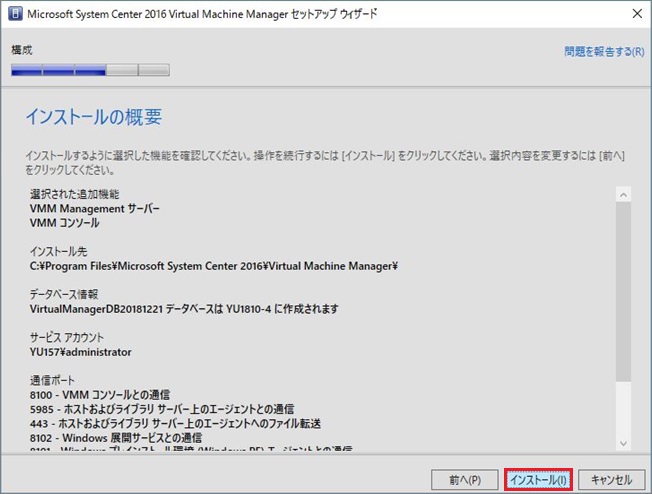The image size is (652, 494).
Task: Click the 5985 agent communication port entry
Action: 162,409
